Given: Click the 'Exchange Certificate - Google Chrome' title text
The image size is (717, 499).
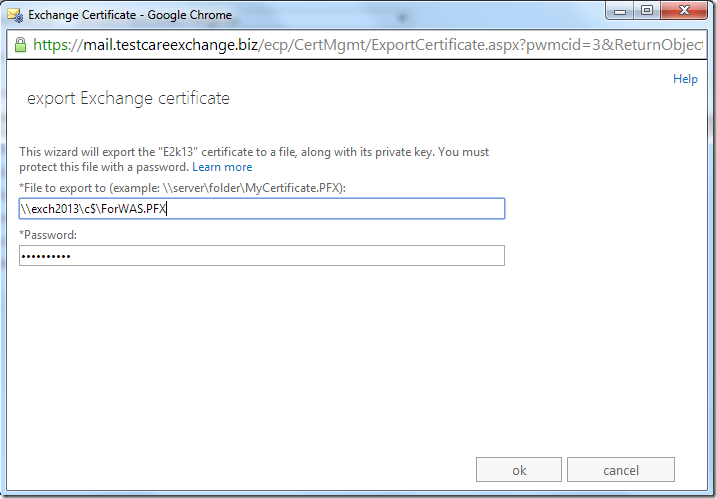Looking at the screenshot, I should pyautogui.click(x=130, y=15).
